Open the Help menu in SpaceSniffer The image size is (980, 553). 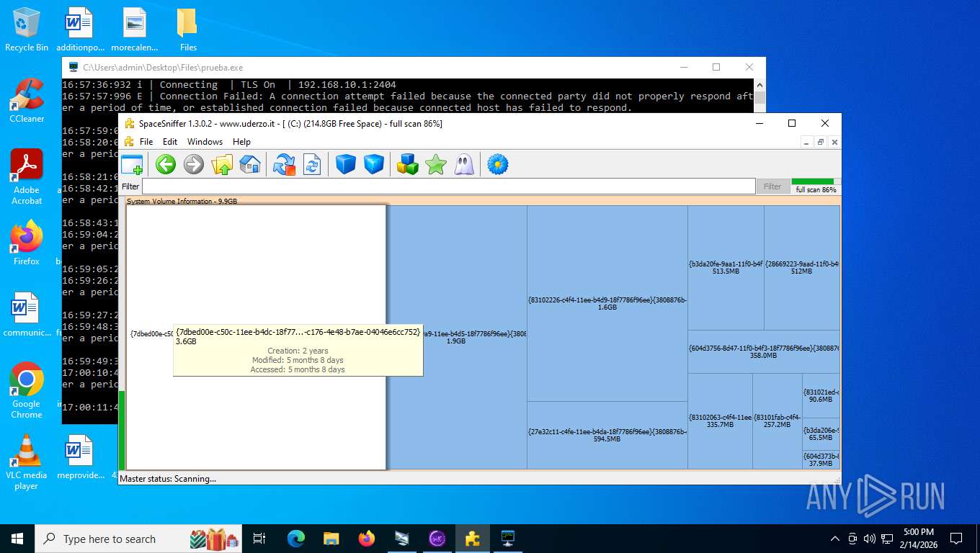pos(242,142)
